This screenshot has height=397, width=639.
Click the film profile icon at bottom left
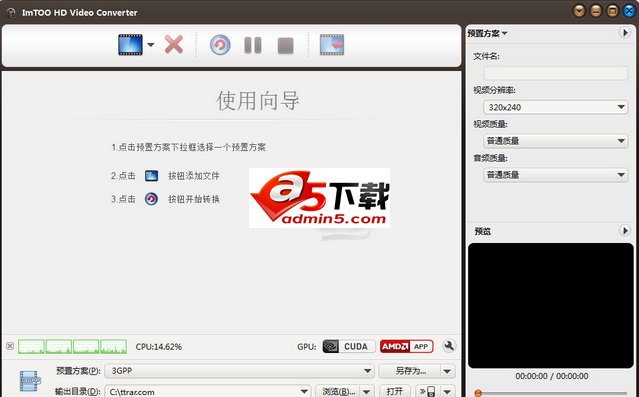click(31, 381)
